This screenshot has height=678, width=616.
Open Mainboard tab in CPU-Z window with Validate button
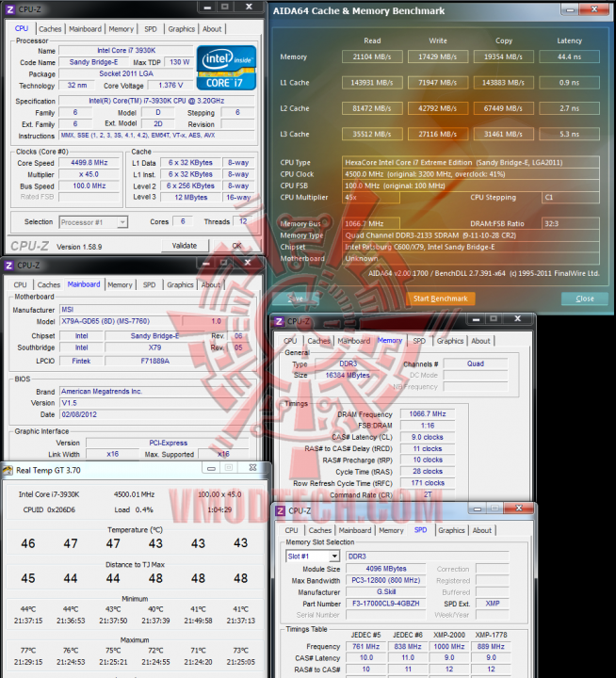(85, 29)
